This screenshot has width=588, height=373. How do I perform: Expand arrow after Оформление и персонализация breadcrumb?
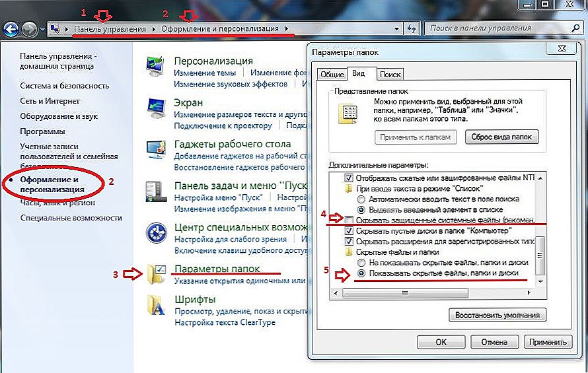point(287,29)
